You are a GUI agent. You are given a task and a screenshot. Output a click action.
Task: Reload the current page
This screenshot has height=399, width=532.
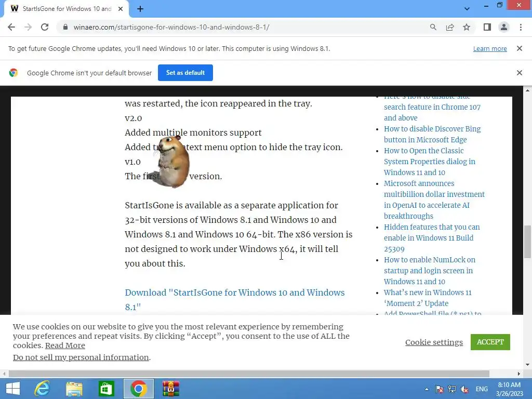coord(45,27)
